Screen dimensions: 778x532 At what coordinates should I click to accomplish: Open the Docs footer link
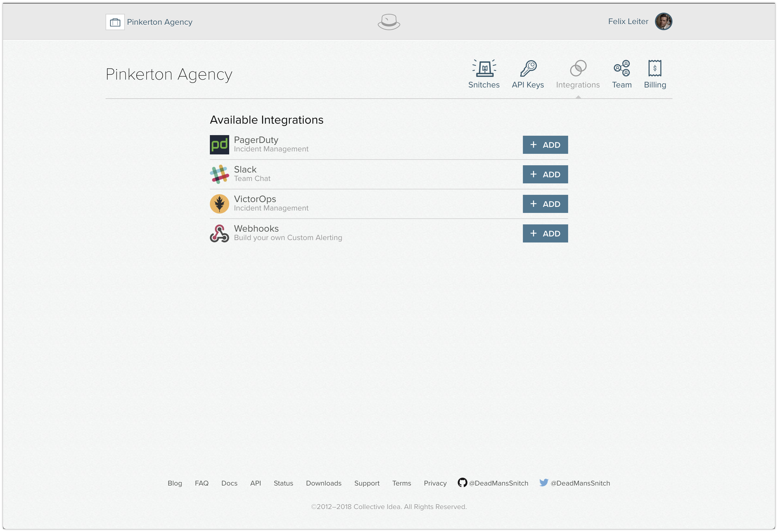(229, 483)
